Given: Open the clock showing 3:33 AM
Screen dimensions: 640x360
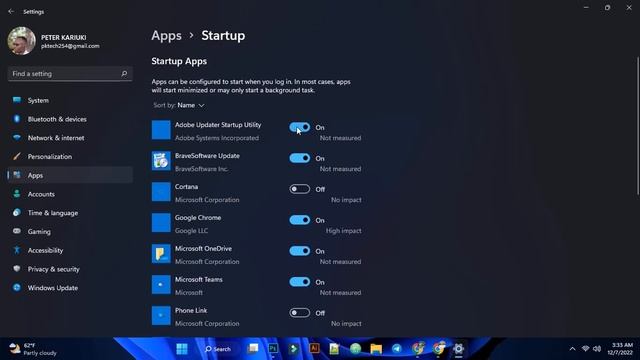Looking at the screenshot, I should [x=620, y=349].
